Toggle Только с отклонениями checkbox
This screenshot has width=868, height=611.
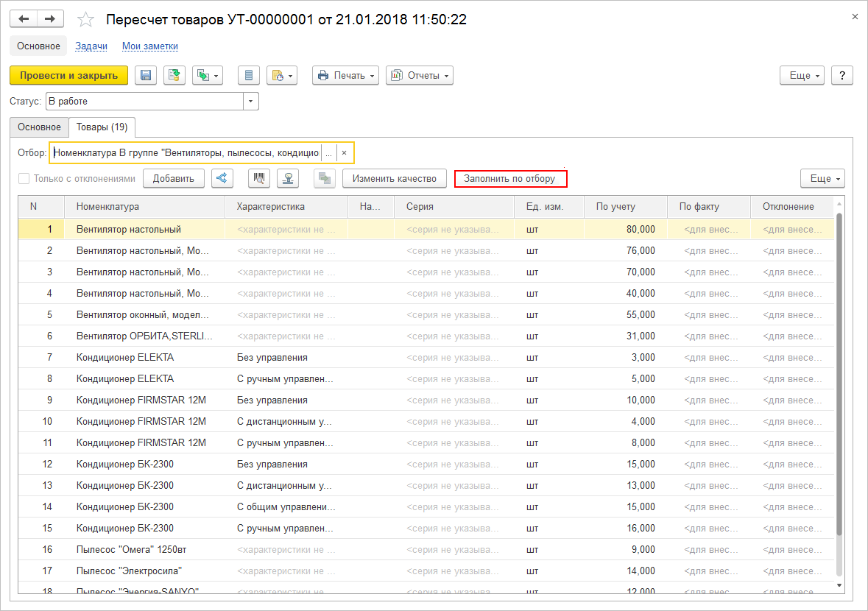pyautogui.click(x=24, y=178)
